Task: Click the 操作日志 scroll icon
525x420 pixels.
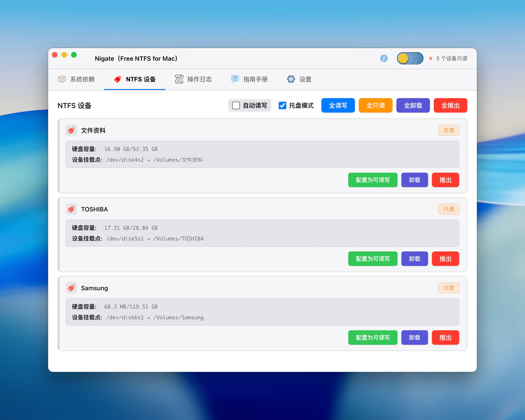Action: (179, 79)
